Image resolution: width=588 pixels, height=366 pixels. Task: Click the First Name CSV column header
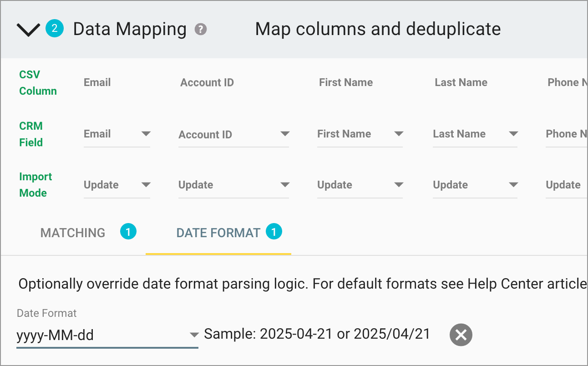point(346,82)
